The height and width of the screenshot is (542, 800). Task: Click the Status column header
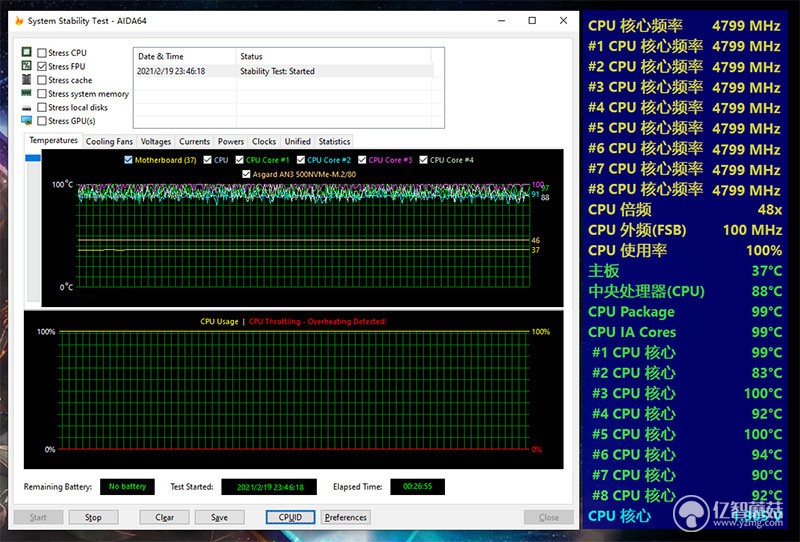pyautogui.click(x=334, y=56)
